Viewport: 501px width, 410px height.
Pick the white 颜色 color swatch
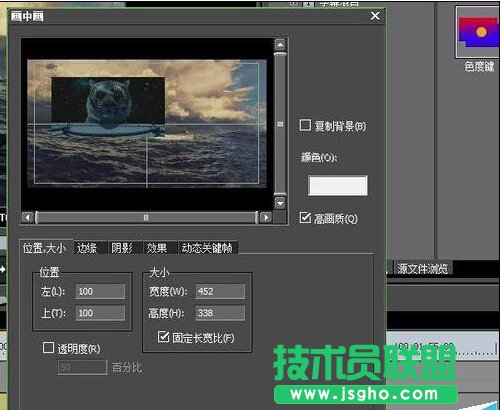338,186
